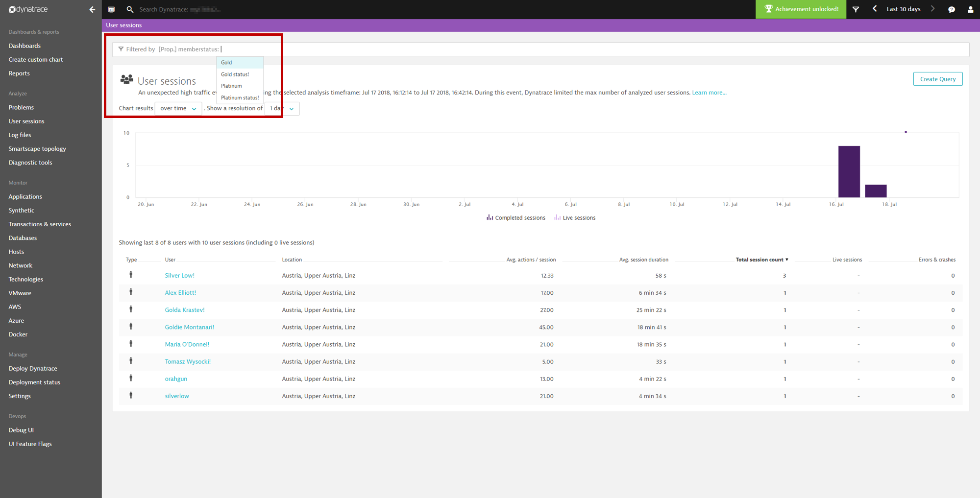Click the User sessions group icon
Viewport: 980px width, 498px height.
click(127, 79)
